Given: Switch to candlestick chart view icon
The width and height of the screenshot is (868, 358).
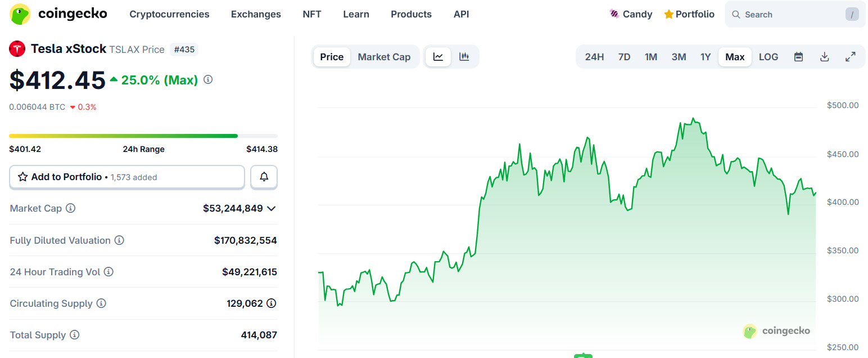Looking at the screenshot, I should 464,57.
